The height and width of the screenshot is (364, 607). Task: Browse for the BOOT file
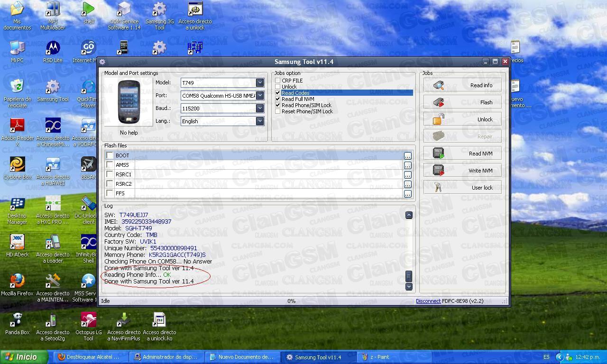(x=407, y=156)
